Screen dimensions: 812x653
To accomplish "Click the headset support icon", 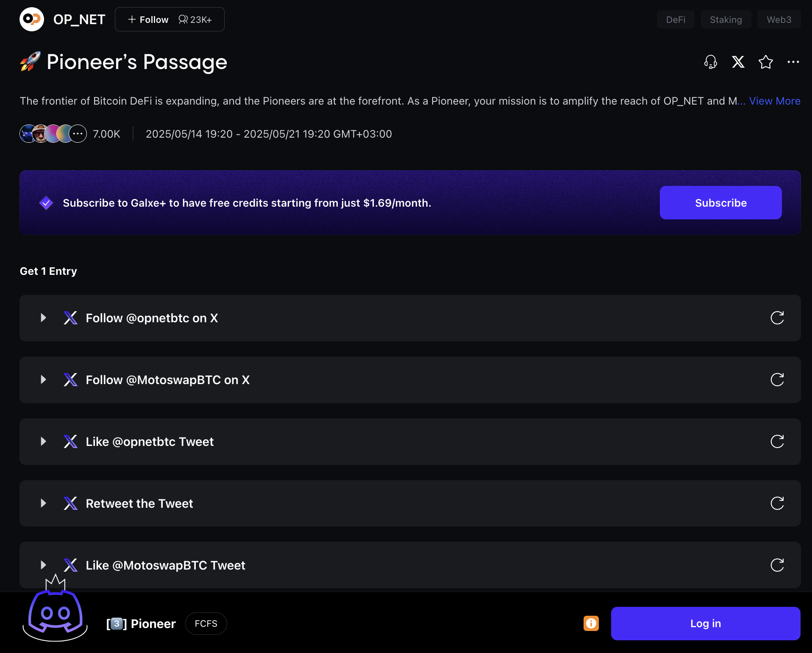I will click(710, 62).
